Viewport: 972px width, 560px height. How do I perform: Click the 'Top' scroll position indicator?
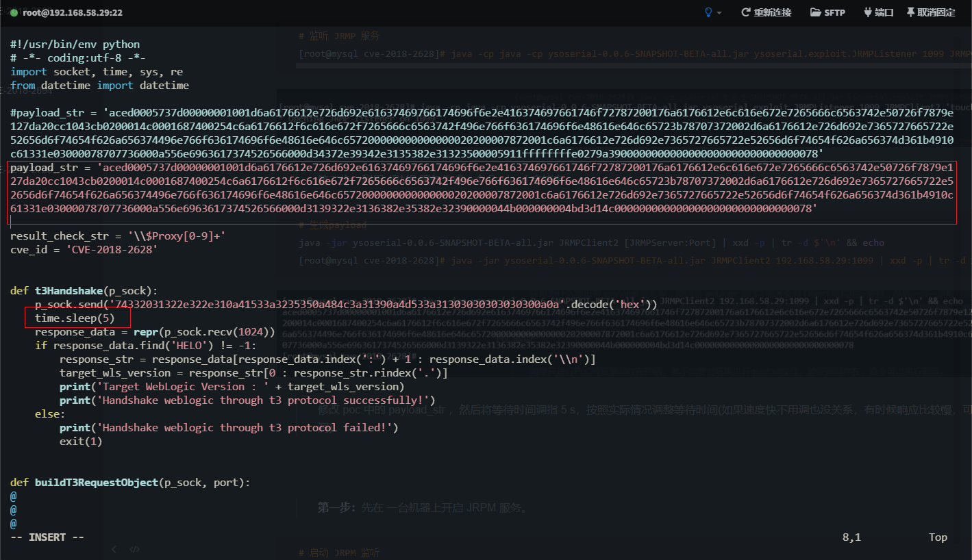(x=938, y=537)
